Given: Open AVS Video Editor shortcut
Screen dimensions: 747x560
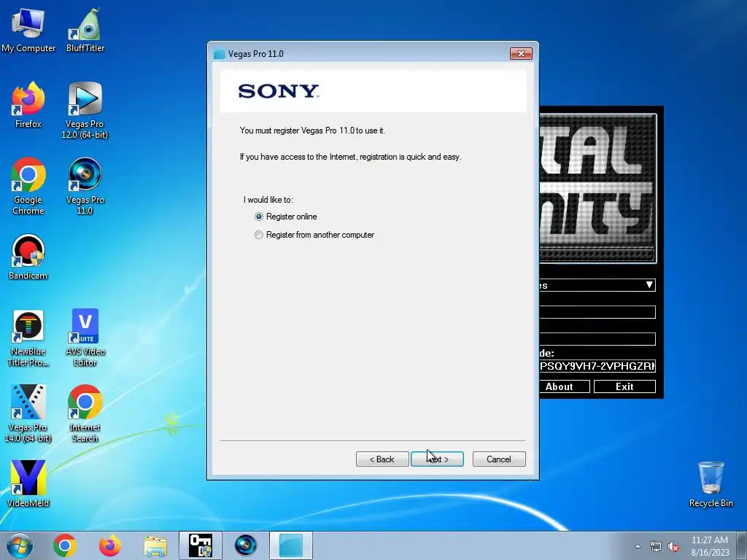Looking at the screenshot, I should tap(85, 338).
